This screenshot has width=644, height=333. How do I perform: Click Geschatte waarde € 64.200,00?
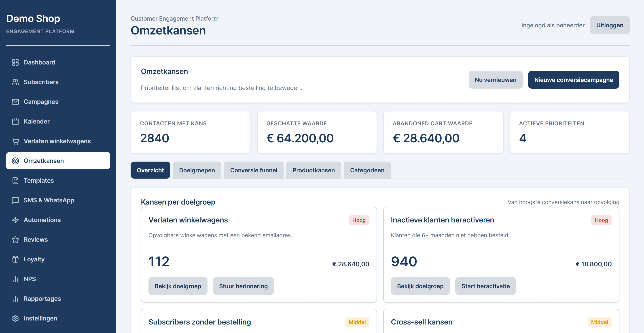click(x=300, y=138)
